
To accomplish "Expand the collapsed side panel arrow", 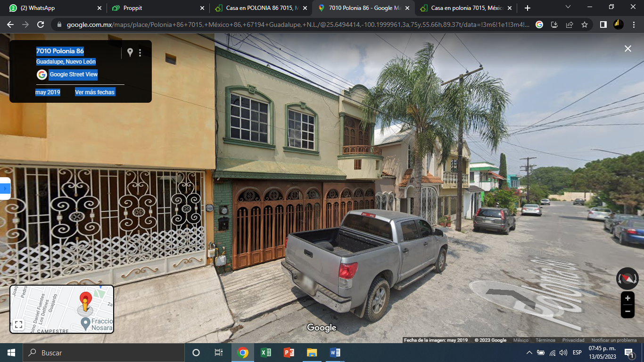I will (5, 189).
